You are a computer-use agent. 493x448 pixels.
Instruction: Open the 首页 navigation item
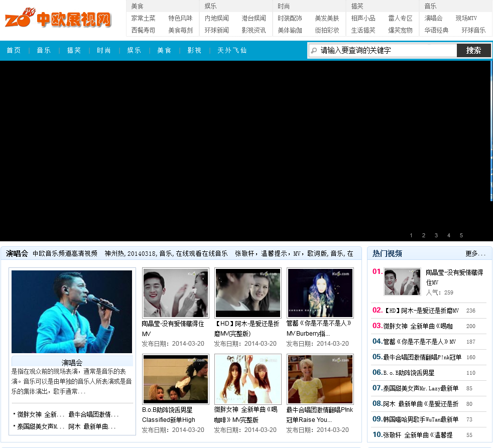click(x=14, y=50)
